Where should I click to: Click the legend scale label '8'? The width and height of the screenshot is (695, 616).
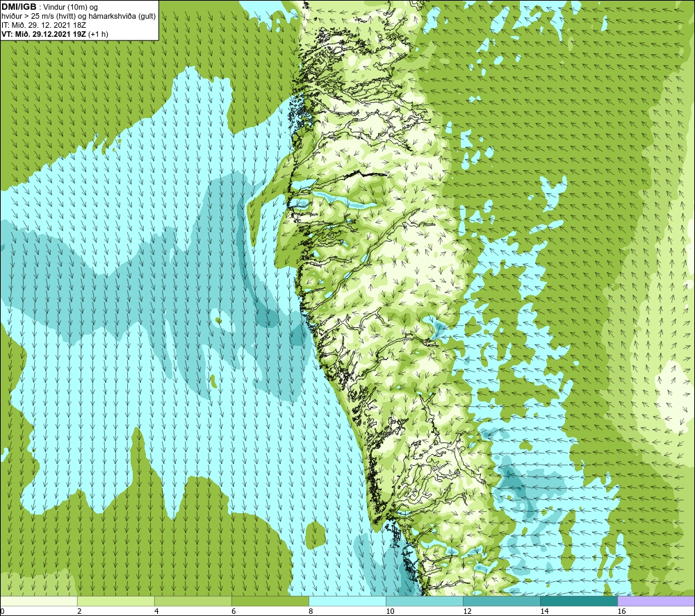pos(311,611)
